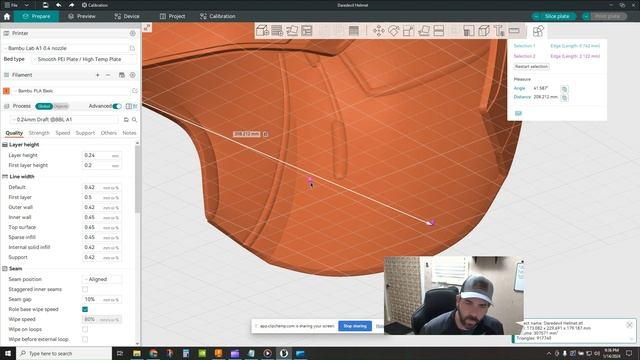Open printer settings gear icon

[133, 33]
